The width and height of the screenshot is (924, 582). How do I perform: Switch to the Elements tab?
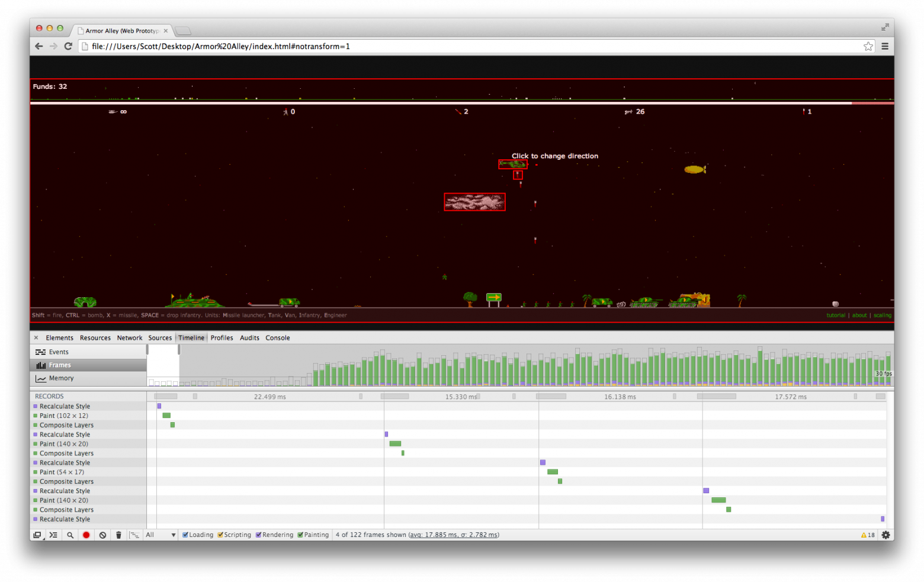[x=60, y=338]
